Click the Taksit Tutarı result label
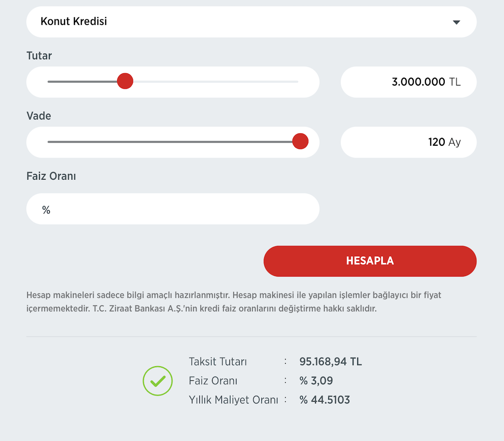The height and width of the screenshot is (441, 504). [218, 362]
